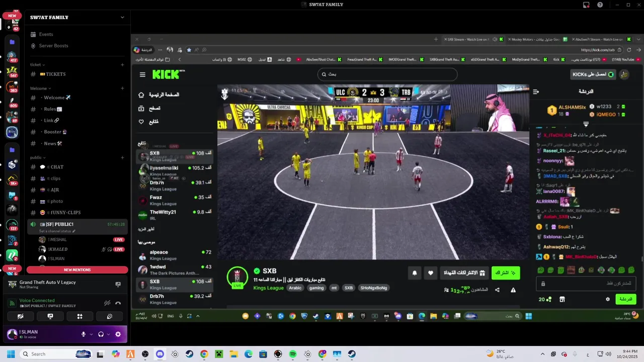Show hidden system tray icons

[542, 354]
